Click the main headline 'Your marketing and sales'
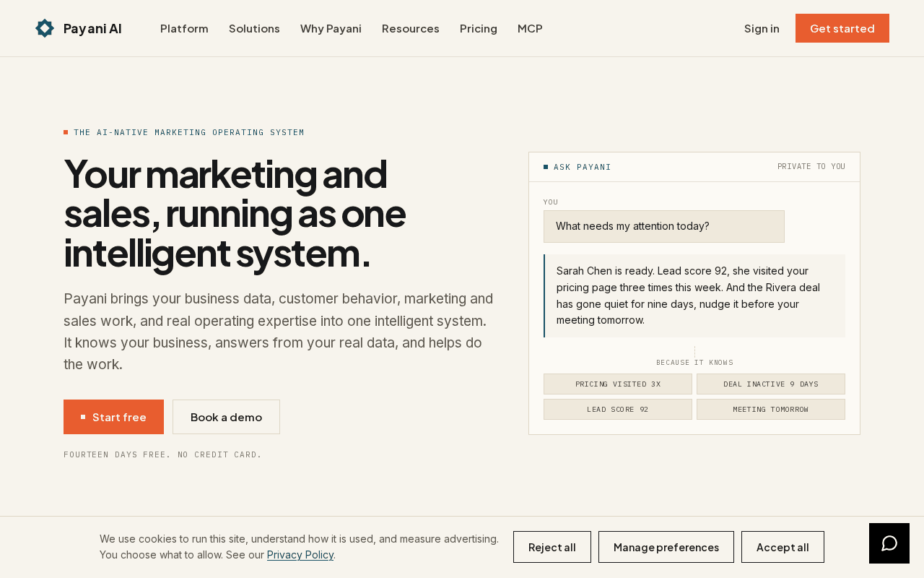 point(235,213)
